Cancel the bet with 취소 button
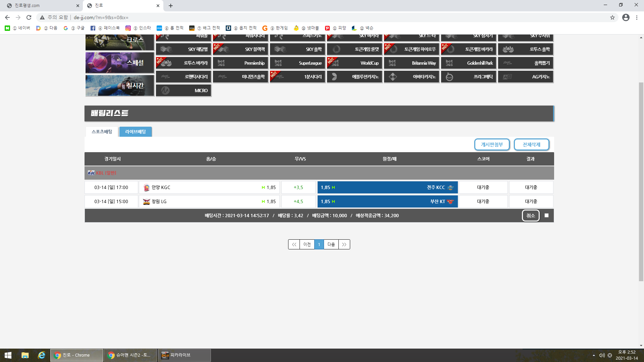Screen dimensions: 644x362 [x=531, y=216]
